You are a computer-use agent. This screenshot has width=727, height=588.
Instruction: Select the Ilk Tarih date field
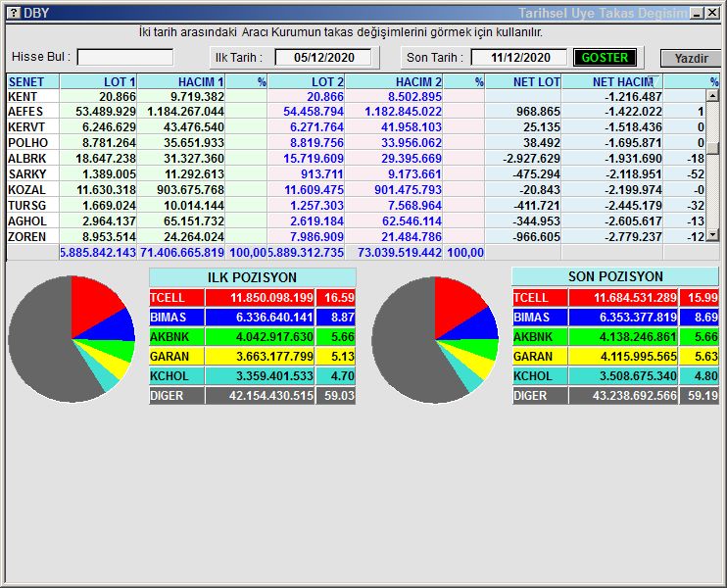pos(323,58)
